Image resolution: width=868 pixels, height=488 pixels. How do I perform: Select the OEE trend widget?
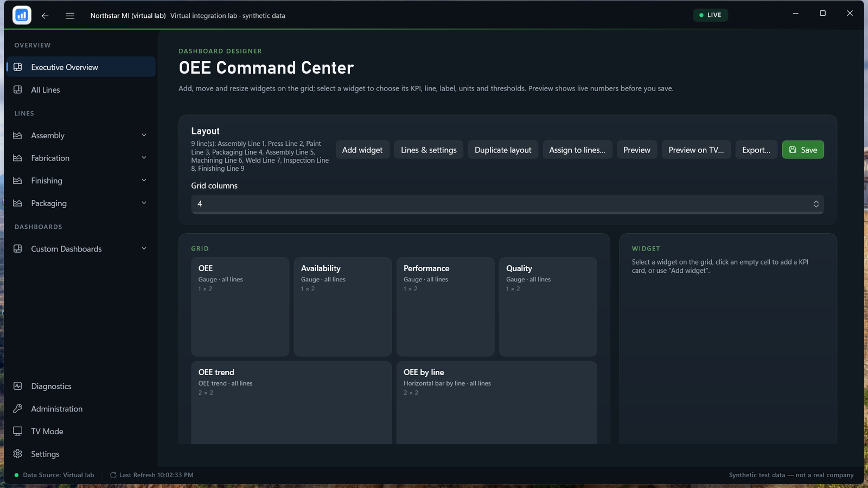coord(291,402)
